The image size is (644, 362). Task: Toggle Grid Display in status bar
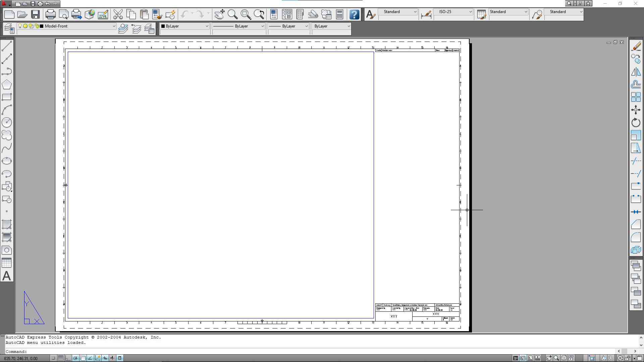[61, 358]
